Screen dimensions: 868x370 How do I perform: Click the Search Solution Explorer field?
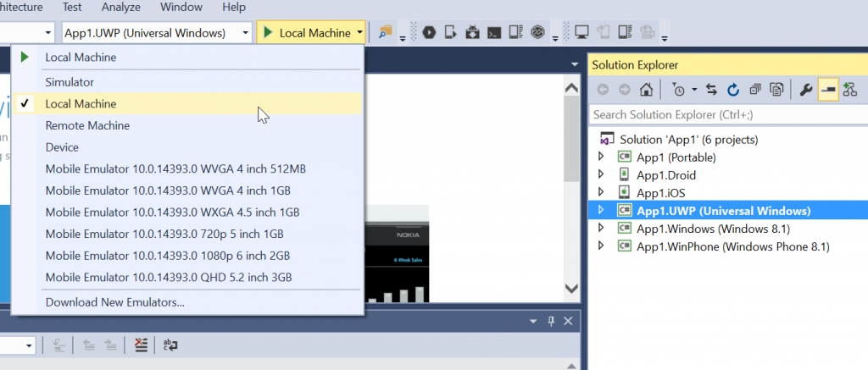[x=728, y=114]
